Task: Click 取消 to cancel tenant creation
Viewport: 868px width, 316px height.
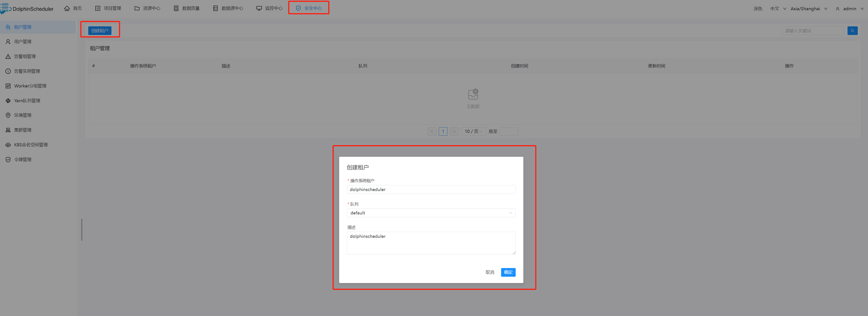Action: click(490, 272)
